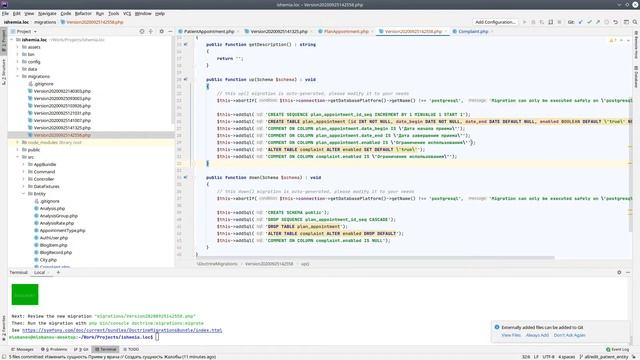The width and height of the screenshot is (640, 360).
Task: Open the symfony.com documentation link in terminal
Action: [122, 330]
